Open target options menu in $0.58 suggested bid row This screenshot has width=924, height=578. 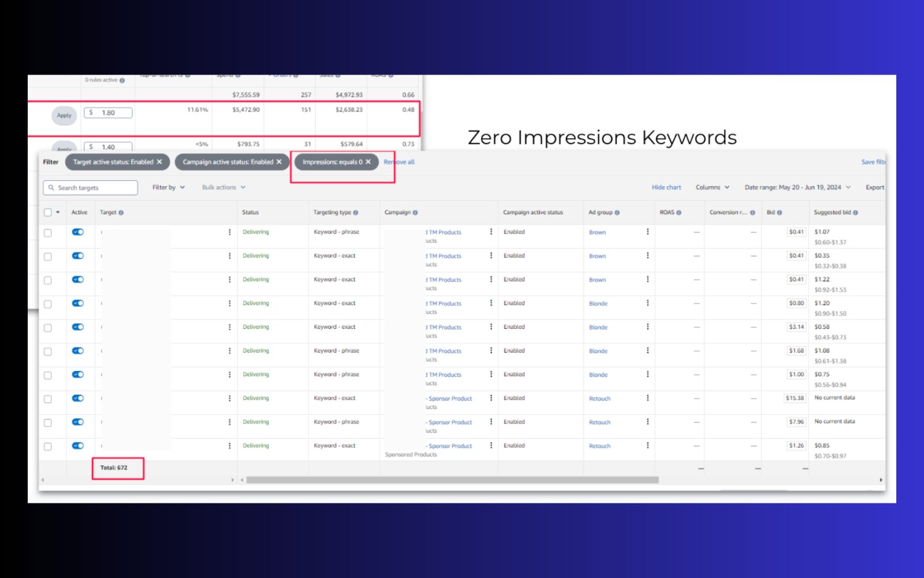229,327
